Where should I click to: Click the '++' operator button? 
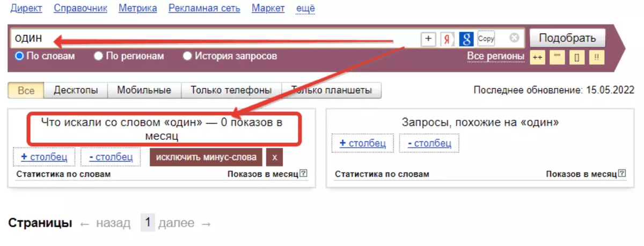(537, 57)
